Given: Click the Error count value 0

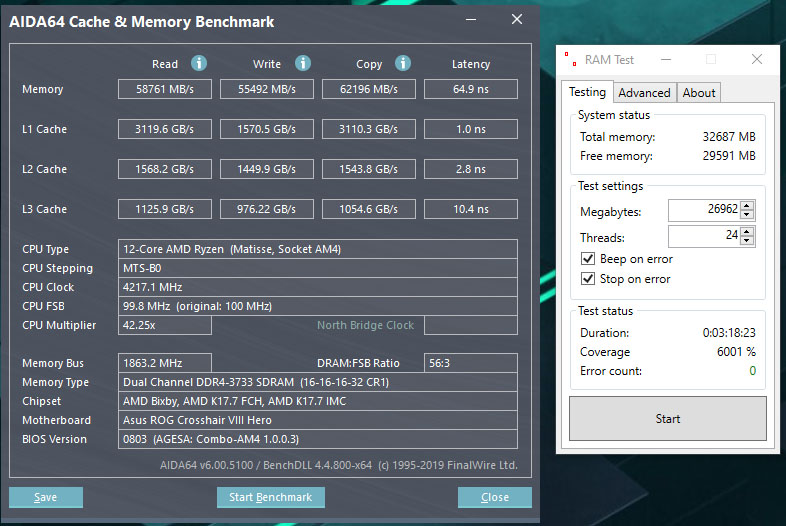Looking at the screenshot, I should 752,371.
